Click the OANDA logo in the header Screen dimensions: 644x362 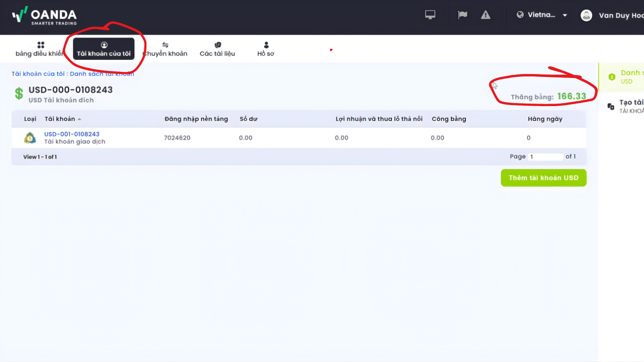[44, 16]
